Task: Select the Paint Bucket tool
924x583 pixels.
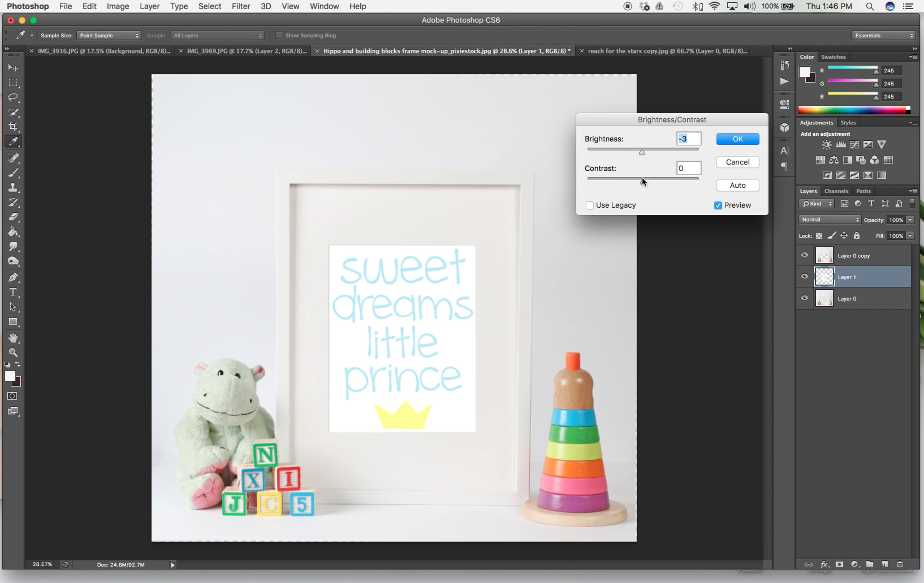Action: (13, 232)
